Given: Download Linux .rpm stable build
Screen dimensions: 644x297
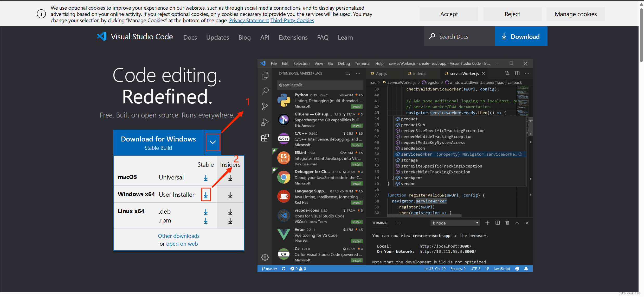Looking at the screenshot, I should coord(206,221).
